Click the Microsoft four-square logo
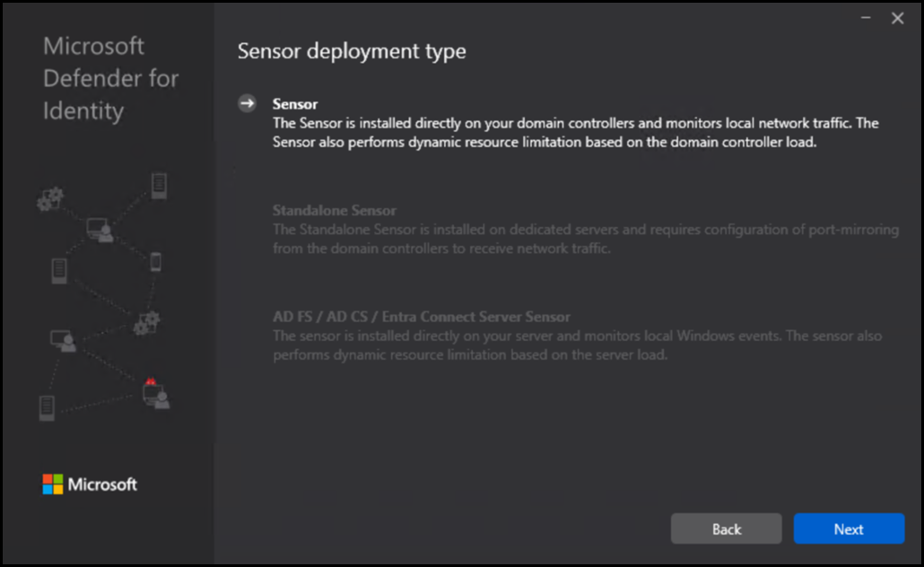The width and height of the screenshot is (924, 567). pyautogui.click(x=53, y=484)
